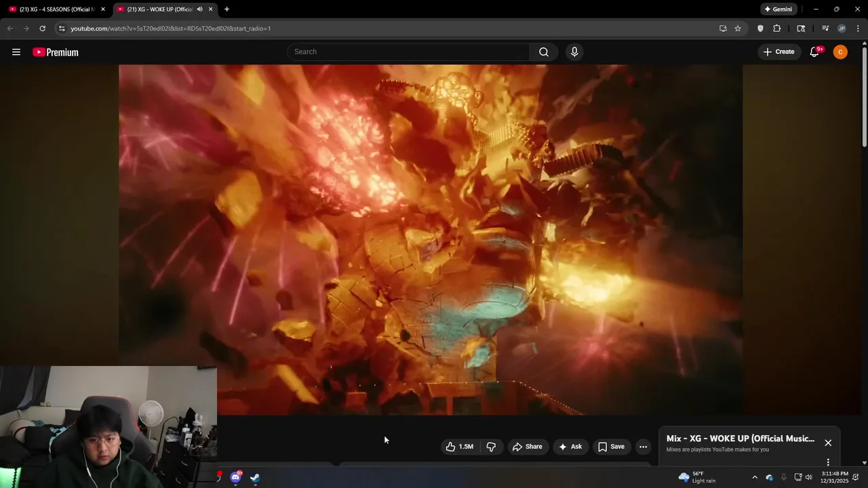View site information icon in address bar

pyautogui.click(x=62, y=28)
